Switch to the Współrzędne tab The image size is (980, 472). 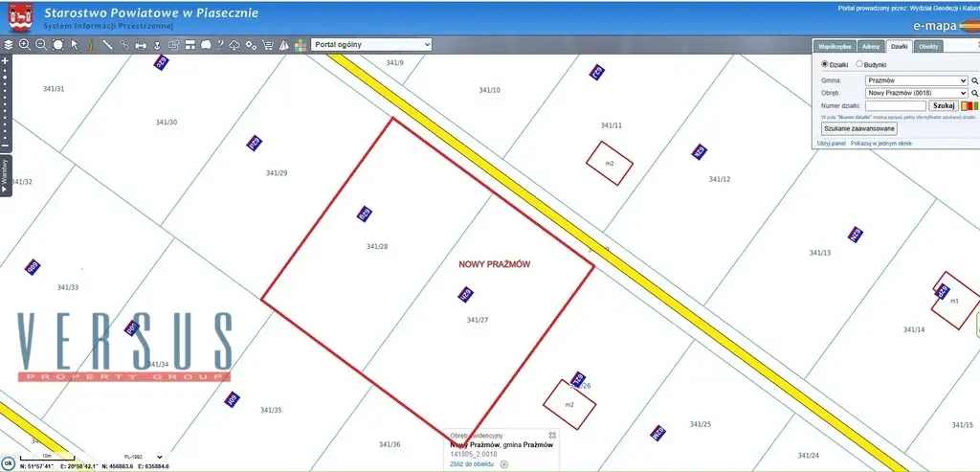[835, 46]
